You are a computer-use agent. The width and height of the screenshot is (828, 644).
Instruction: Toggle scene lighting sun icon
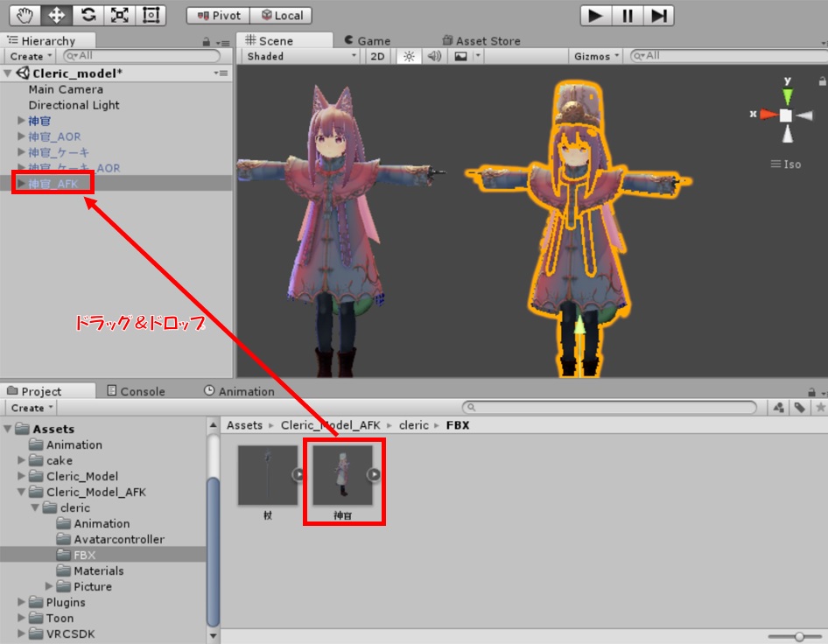pyautogui.click(x=408, y=56)
